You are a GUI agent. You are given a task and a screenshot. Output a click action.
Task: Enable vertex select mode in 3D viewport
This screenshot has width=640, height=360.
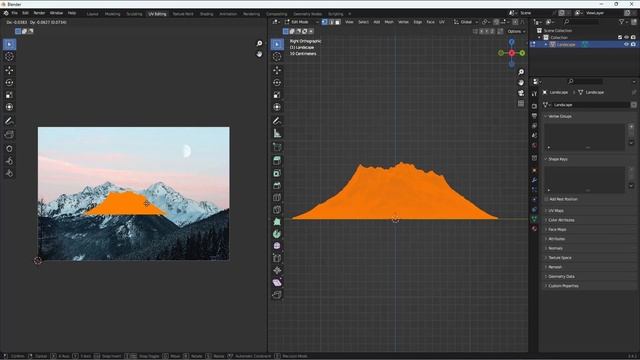point(324,22)
